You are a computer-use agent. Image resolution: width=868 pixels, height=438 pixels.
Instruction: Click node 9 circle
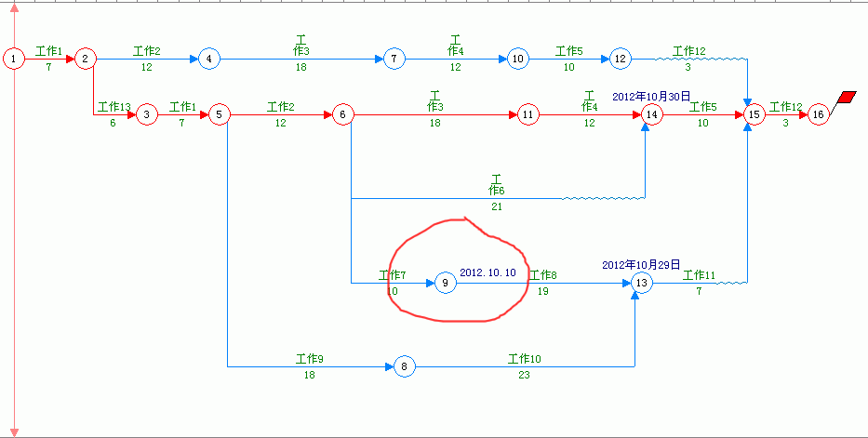(445, 283)
